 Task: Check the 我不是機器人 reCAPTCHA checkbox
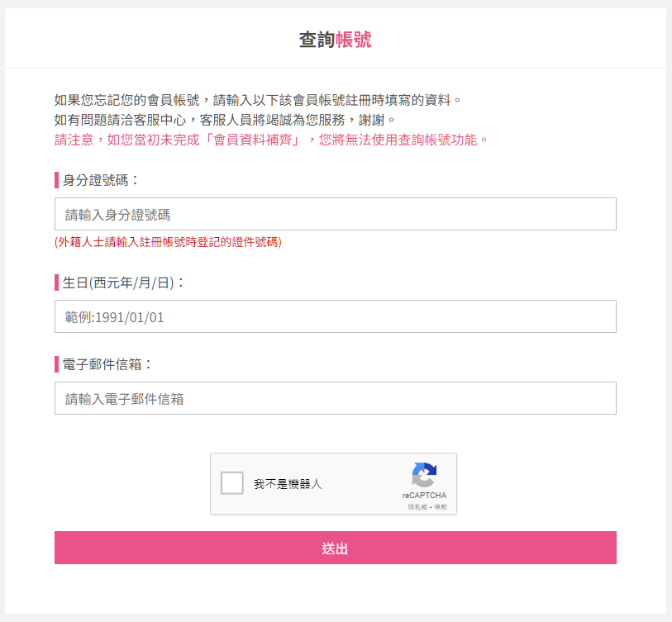point(232,483)
